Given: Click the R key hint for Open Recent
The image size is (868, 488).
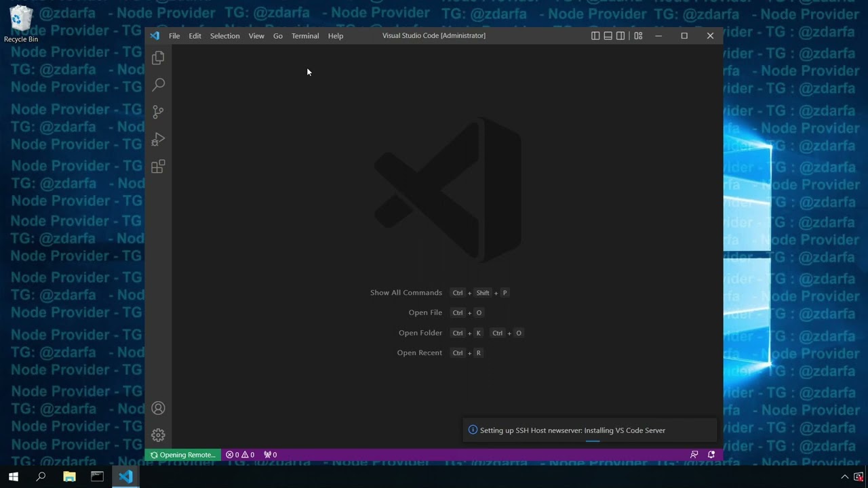Looking at the screenshot, I should click(478, 352).
